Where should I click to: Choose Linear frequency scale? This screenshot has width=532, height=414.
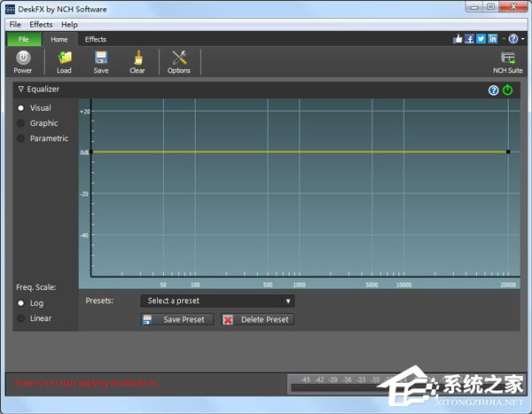tap(20, 318)
